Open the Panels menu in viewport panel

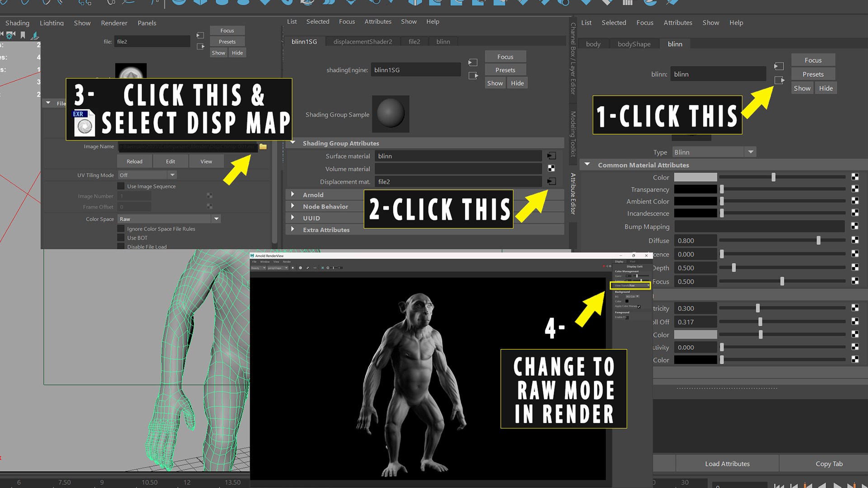click(x=147, y=23)
